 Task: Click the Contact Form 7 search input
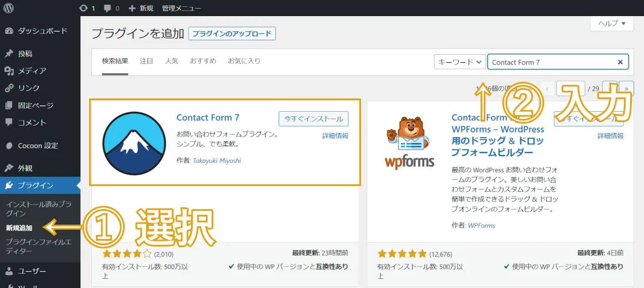pos(552,62)
